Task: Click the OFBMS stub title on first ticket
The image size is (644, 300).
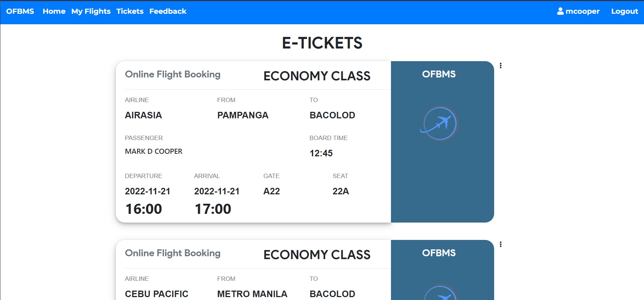Action: tap(439, 74)
